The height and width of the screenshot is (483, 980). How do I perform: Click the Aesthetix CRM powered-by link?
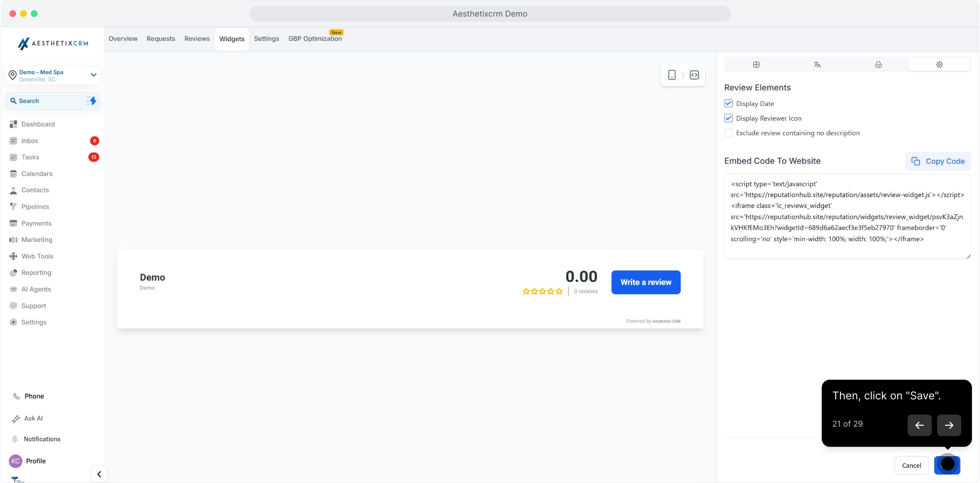[x=666, y=321]
